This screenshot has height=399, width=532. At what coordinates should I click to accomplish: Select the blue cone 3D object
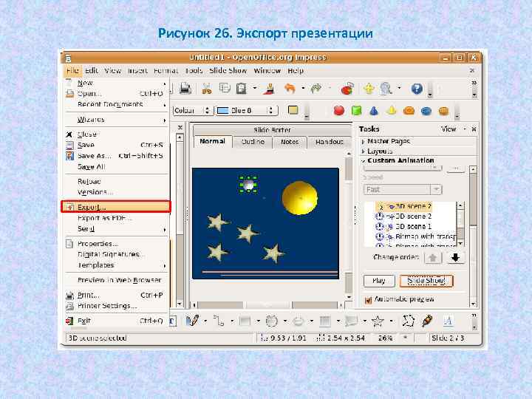(x=374, y=111)
